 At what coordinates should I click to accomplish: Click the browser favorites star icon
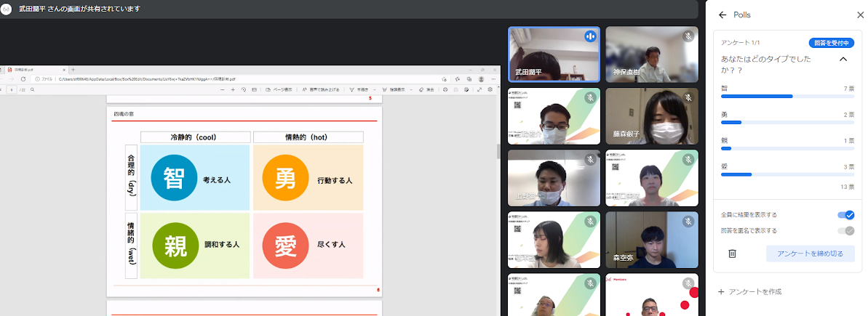click(x=457, y=79)
